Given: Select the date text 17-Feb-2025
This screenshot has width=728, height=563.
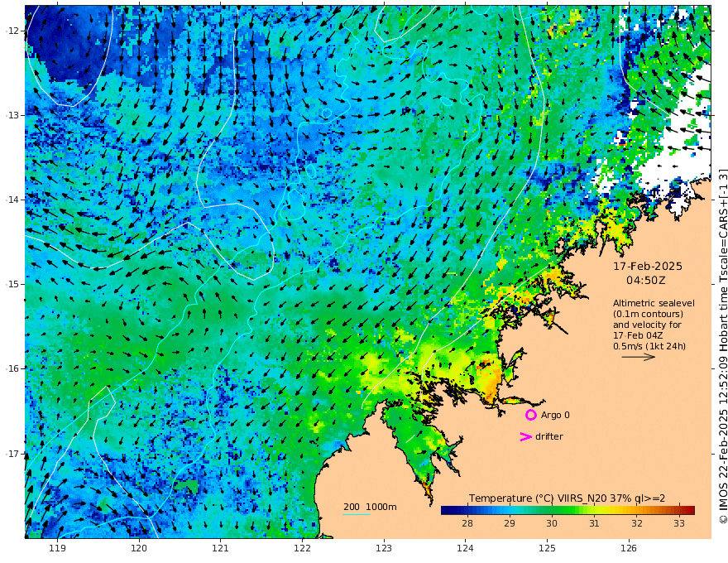Looking at the screenshot, I should pos(648,266).
